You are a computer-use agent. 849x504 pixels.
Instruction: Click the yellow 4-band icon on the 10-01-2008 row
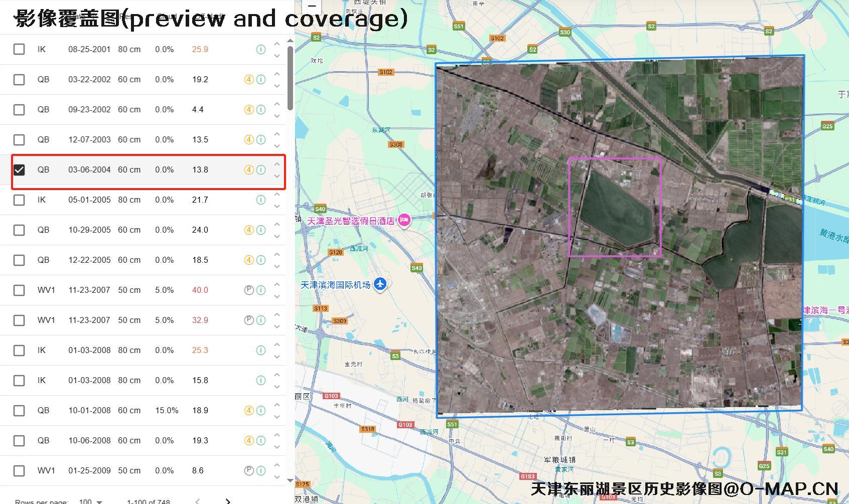tap(248, 410)
